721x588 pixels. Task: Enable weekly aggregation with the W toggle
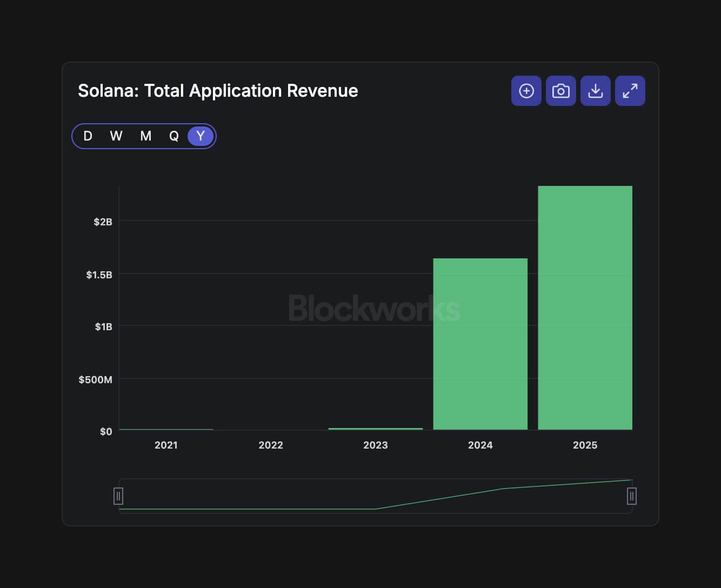(116, 136)
